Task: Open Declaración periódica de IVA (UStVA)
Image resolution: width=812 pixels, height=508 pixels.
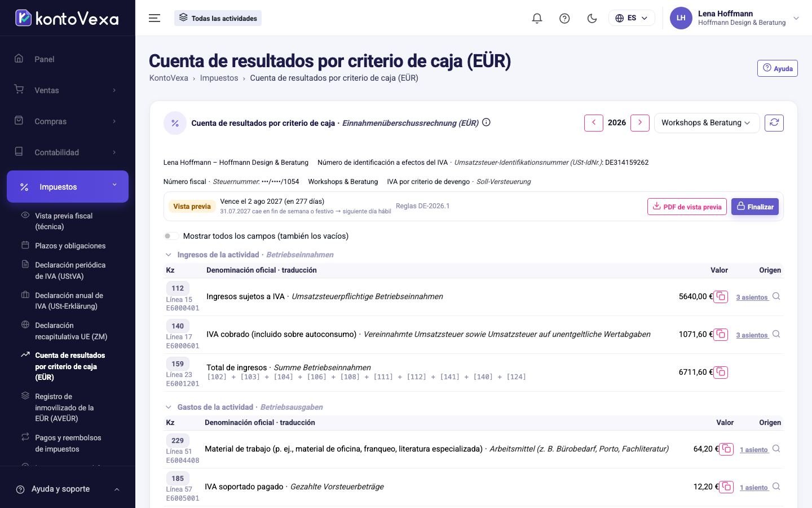Action: (70, 270)
